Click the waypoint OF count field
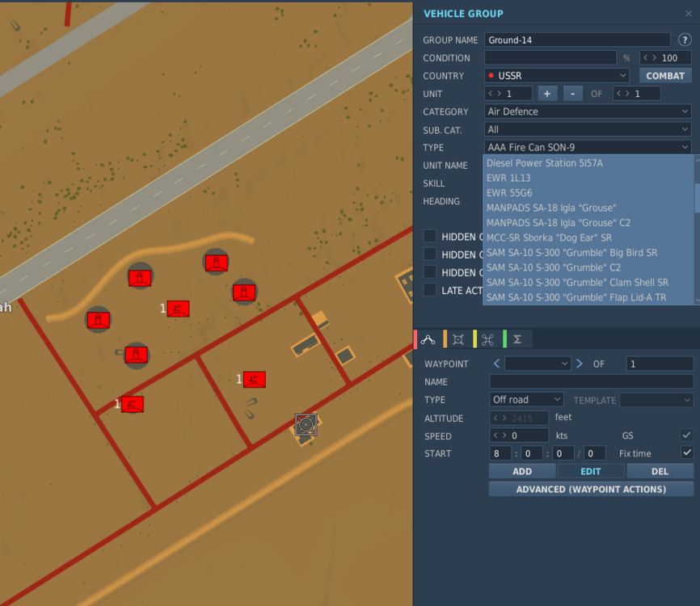The image size is (700, 606). click(660, 364)
